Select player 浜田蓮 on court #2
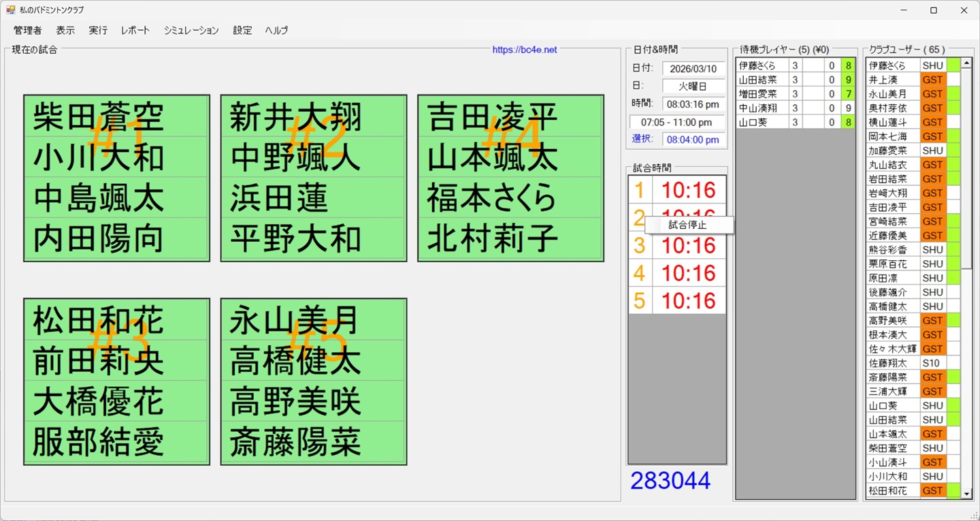Screen dimensions: 980x521 314,198
